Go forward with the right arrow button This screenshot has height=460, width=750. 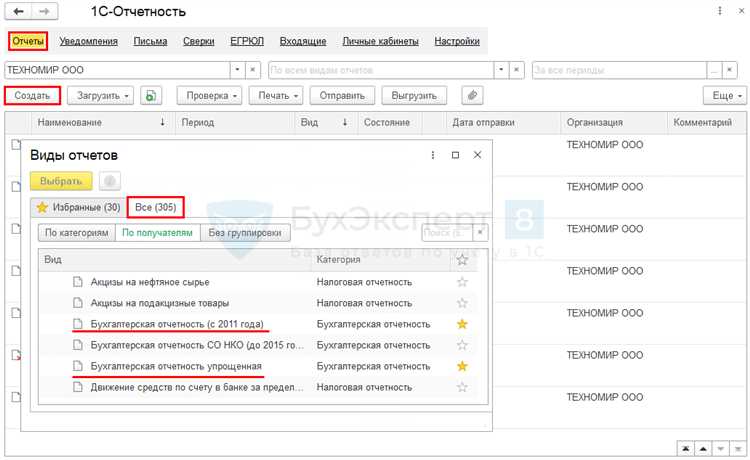[44, 11]
